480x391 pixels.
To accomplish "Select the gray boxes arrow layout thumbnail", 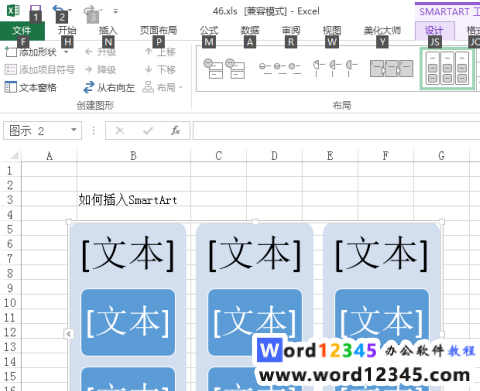I will pos(392,68).
